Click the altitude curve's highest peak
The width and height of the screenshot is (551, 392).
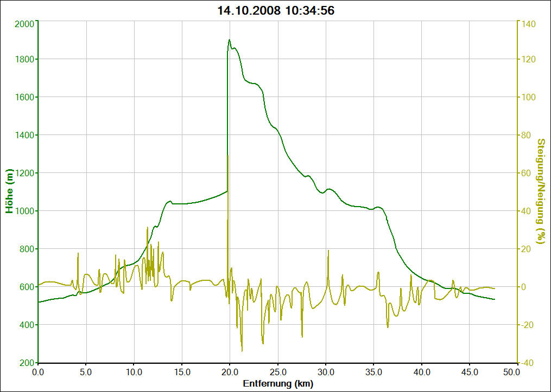(x=230, y=40)
